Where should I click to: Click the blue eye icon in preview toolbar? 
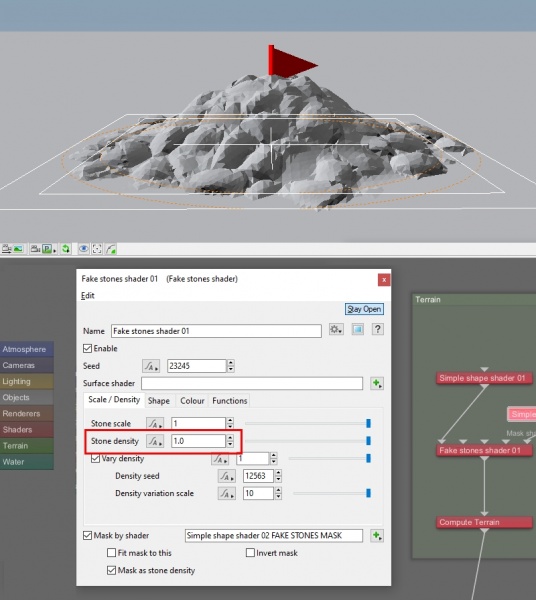pos(83,249)
